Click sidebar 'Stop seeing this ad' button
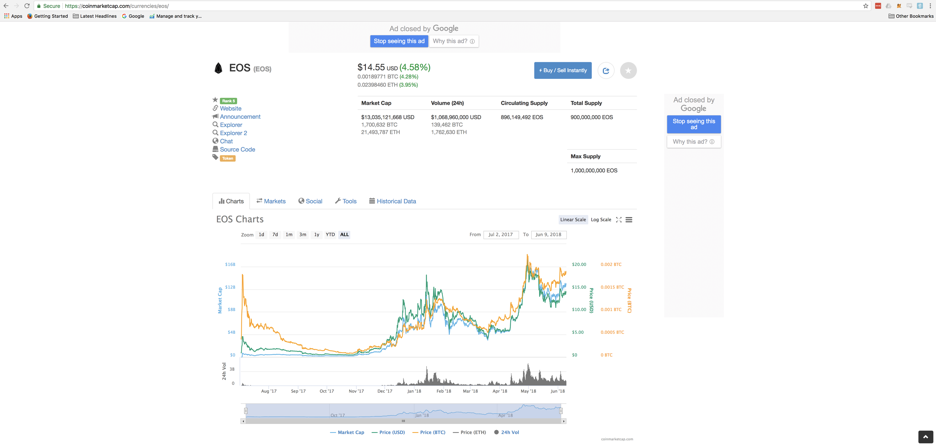936x448 pixels. click(x=694, y=124)
